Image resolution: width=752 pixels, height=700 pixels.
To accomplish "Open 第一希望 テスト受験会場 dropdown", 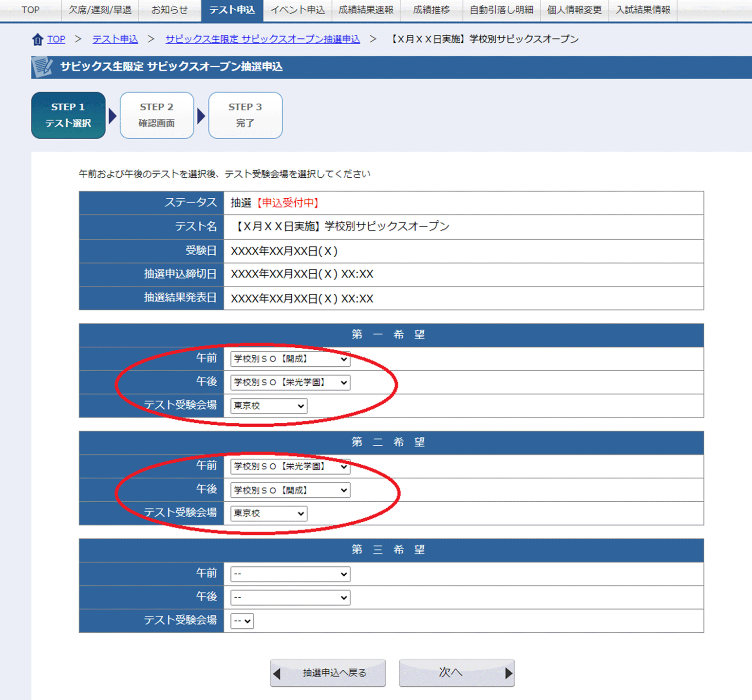I will (269, 406).
